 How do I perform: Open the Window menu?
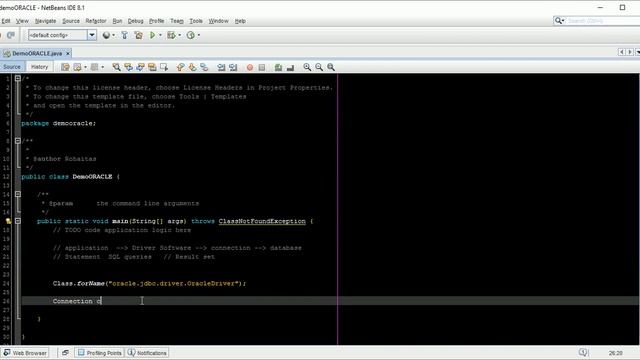pyautogui.click(x=218, y=21)
